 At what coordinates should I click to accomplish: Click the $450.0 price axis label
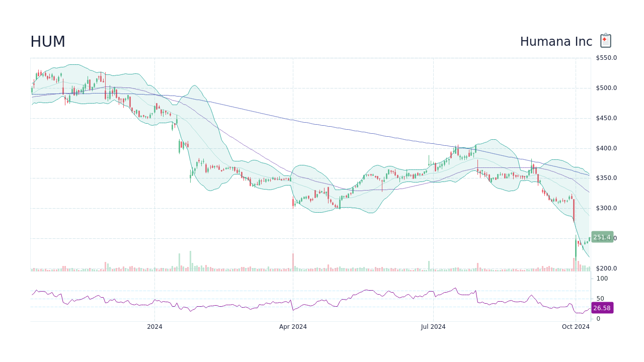click(x=606, y=118)
